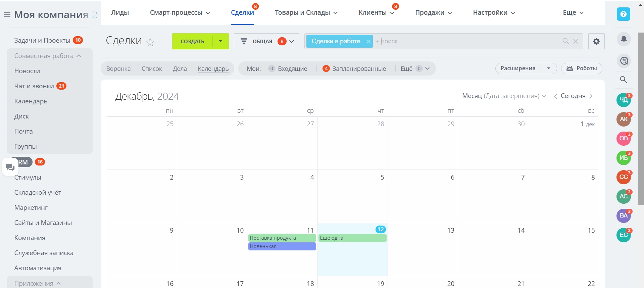
Task: Open Новости in sidebar
Action: click(27, 71)
